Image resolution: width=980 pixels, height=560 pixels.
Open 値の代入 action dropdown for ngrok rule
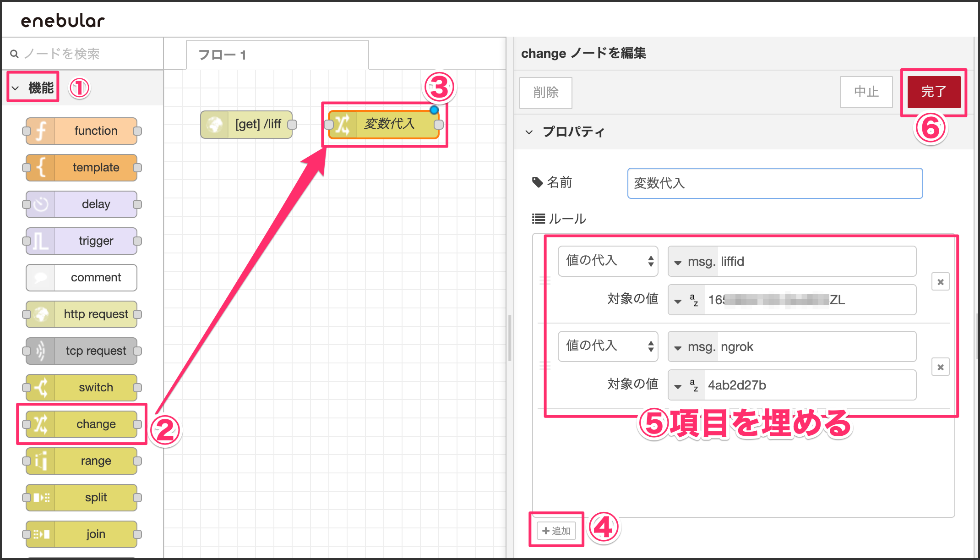608,346
